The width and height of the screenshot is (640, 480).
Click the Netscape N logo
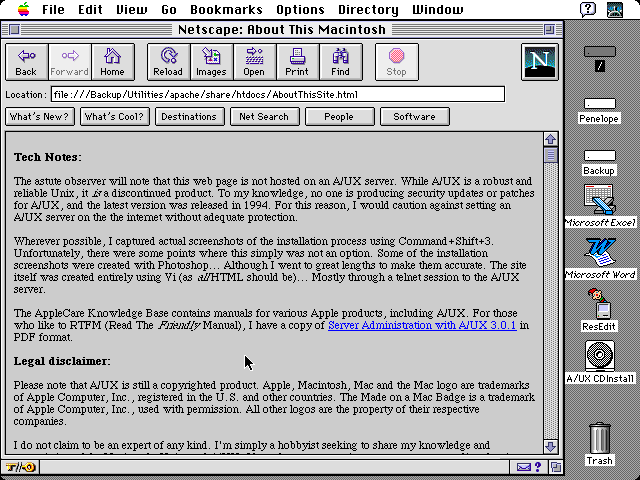tap(541, 62)
